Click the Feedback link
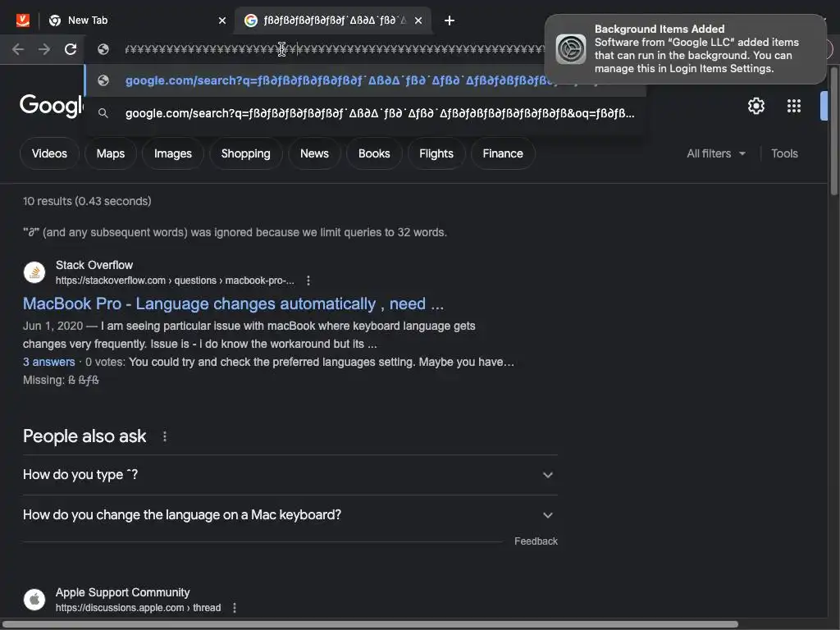840x630 pixels. [536, 541]
